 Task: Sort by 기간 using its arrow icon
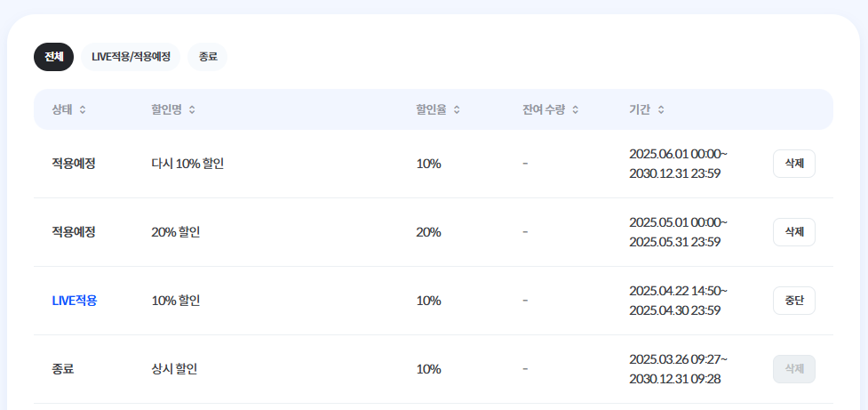click(660, 109)
